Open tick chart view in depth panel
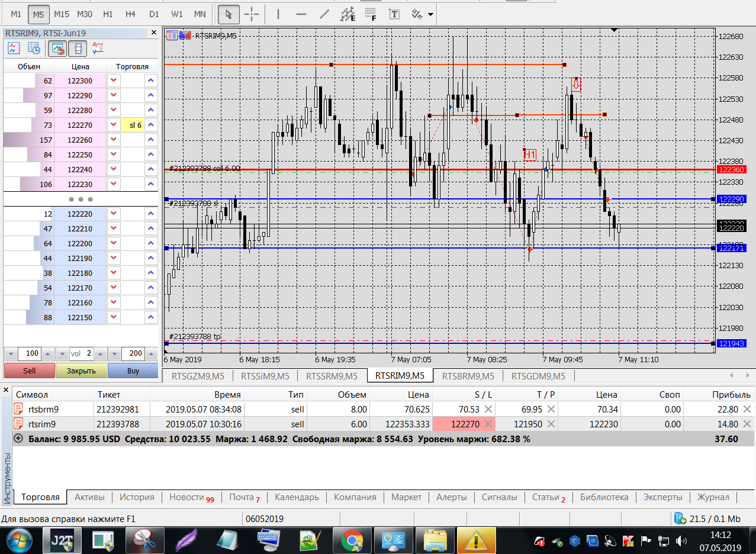Screen dimensions: 756x554 pyautogui.click(x=14, y=49)
